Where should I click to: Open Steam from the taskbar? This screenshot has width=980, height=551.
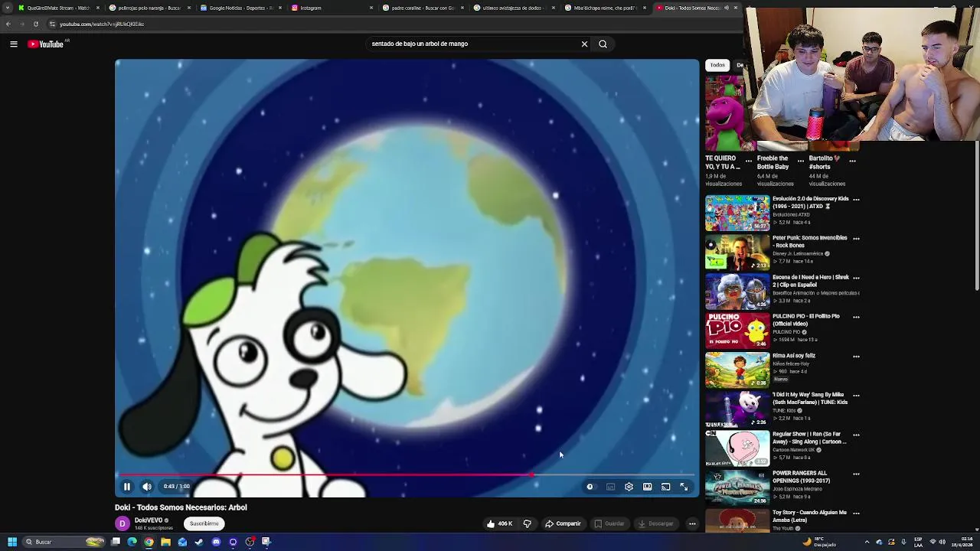coord(199,542)
